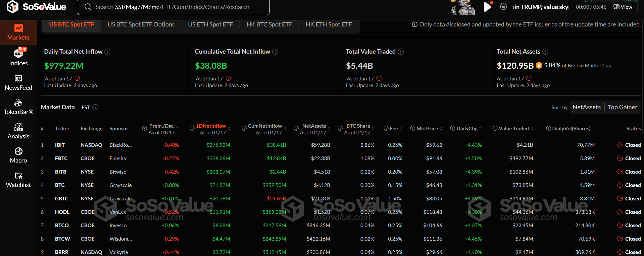This screenshot has height=256, width=644.
Task: Click the Bitcoin coin icon
Action: pyautogui.click(x=539, y=65)
